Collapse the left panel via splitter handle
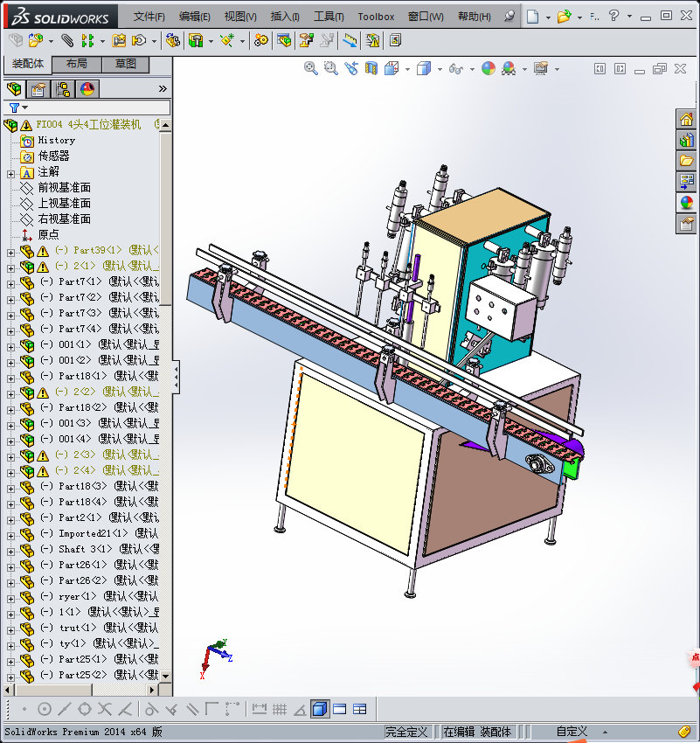Viewport: 700px width, 743px height. point(177,377)
